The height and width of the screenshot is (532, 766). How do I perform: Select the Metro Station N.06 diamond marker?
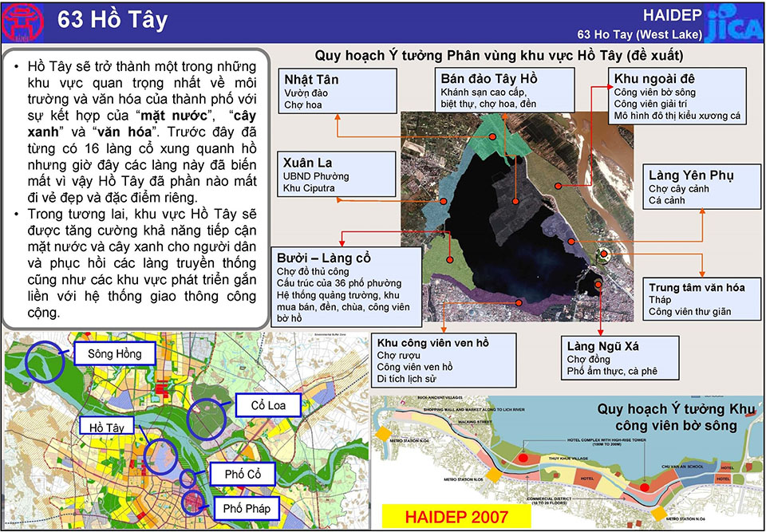[x=658, y=514]
